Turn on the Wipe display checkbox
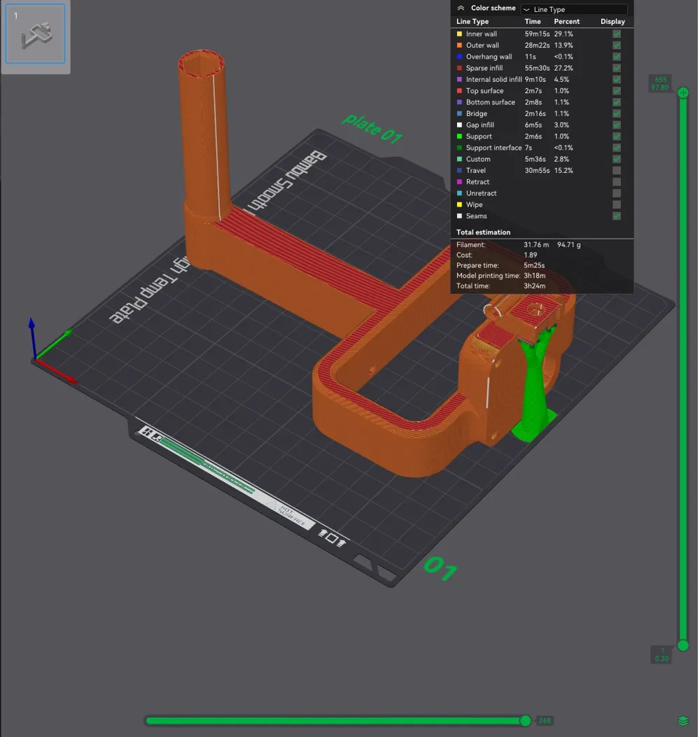The image size is (700, 737). click(617, 205)
